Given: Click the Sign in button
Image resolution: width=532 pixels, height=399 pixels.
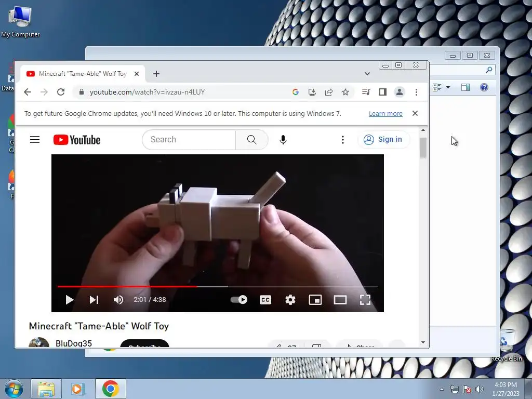Looking at the screenshot, I should pos(383,139).
